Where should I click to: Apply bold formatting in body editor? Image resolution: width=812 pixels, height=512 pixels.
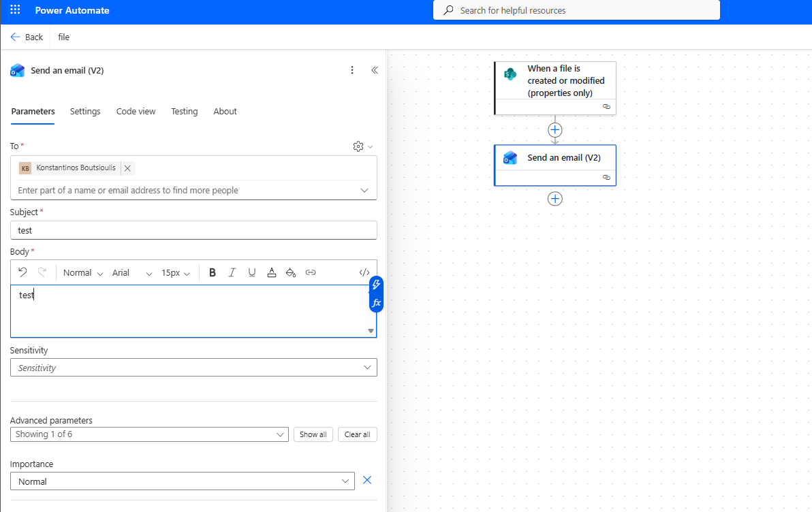[x=213, y=272]
